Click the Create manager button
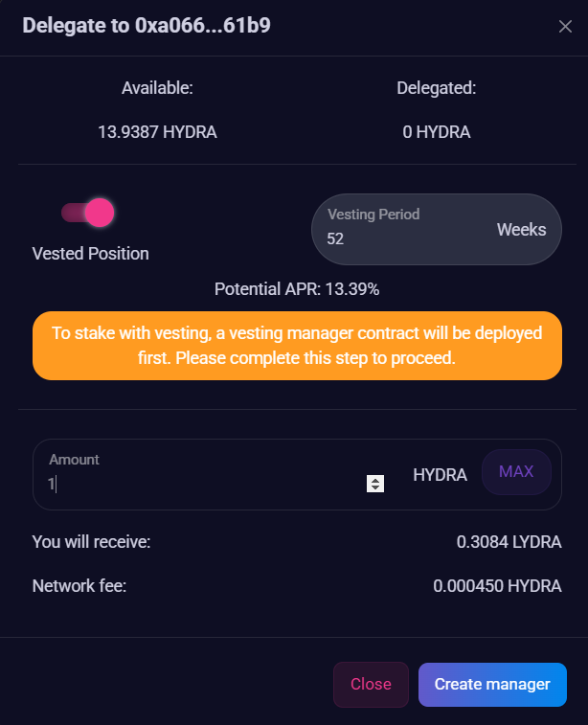Image resolution: width=588 pixels, height=725 pixels. click(492, 684)
